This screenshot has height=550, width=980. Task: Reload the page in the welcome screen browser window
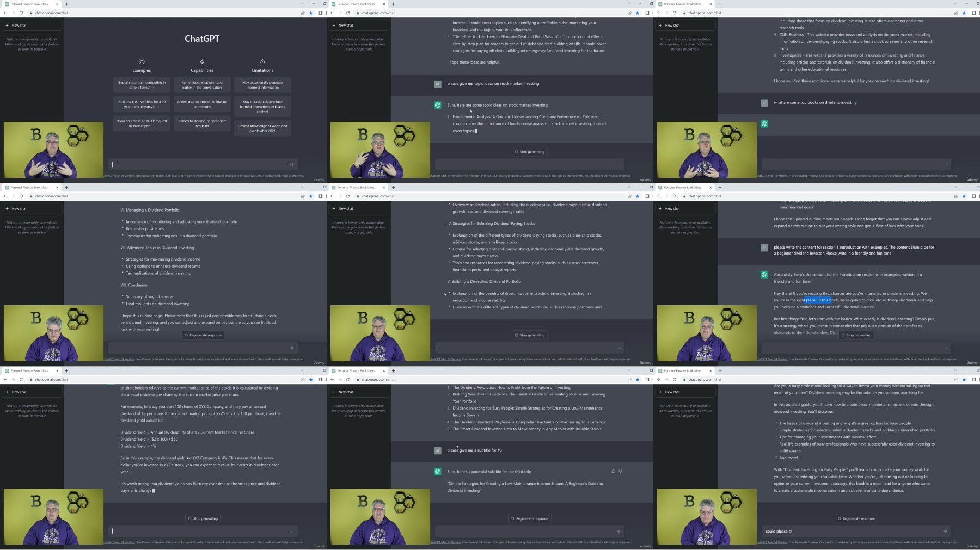(x=21, y=13)
